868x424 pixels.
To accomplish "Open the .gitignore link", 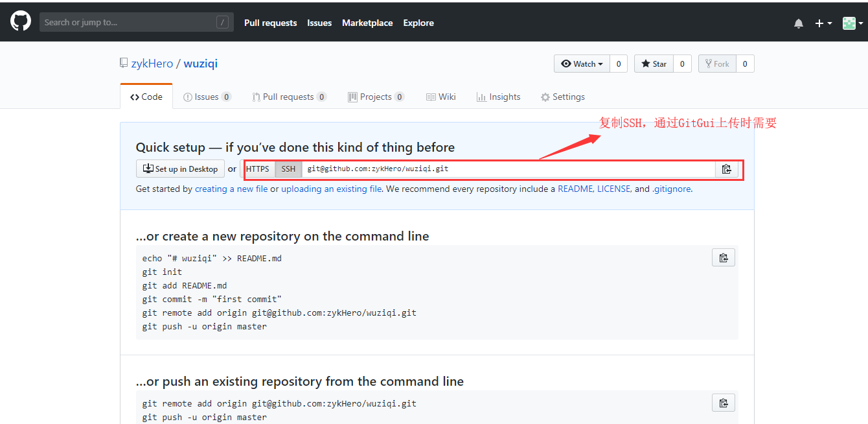I will (671, 189).
